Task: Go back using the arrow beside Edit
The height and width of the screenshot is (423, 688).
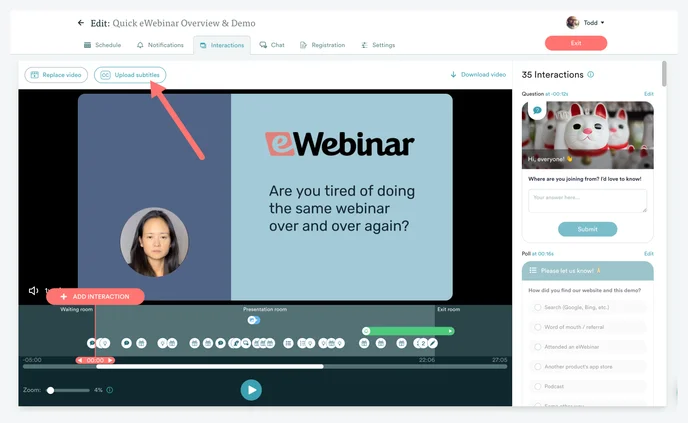Action: click(81, 23)
